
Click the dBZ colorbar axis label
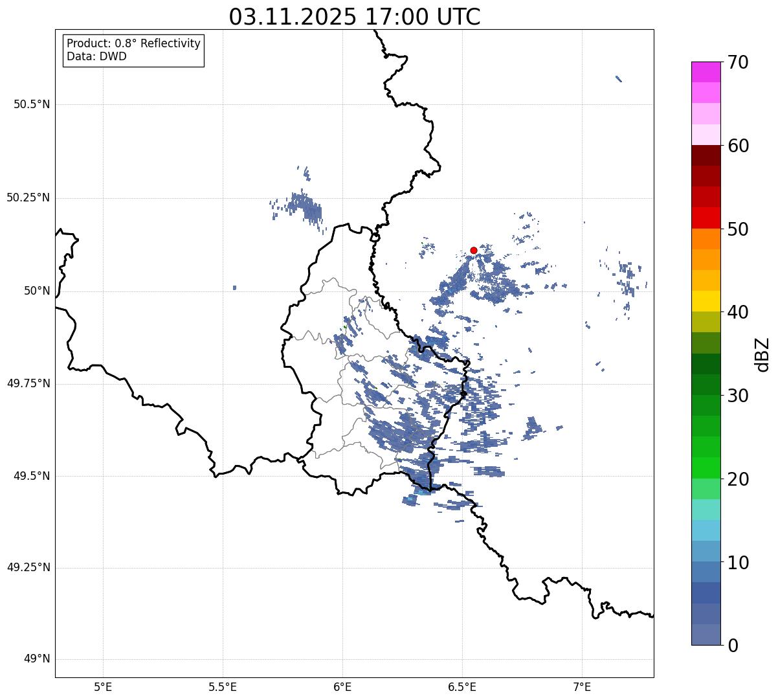pyautogui.click(x=762, y=354)
